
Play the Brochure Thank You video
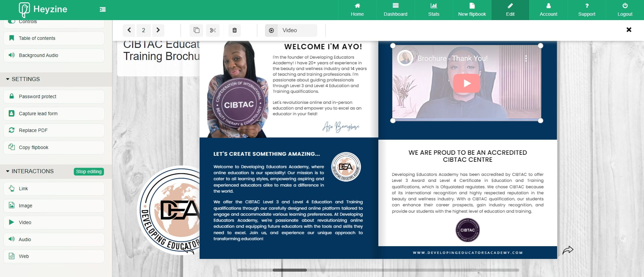(x=467, y=83)
